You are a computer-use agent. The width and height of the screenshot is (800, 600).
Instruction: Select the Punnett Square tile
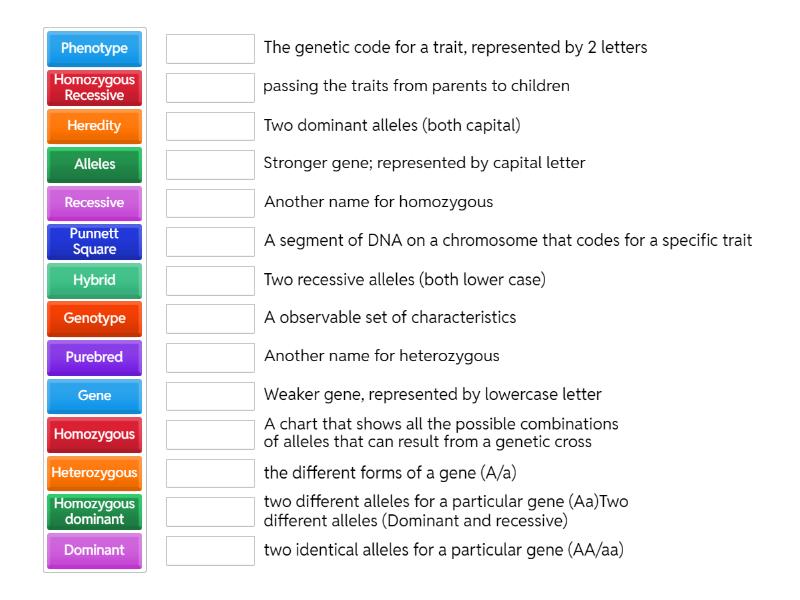(x=94, y=241)
